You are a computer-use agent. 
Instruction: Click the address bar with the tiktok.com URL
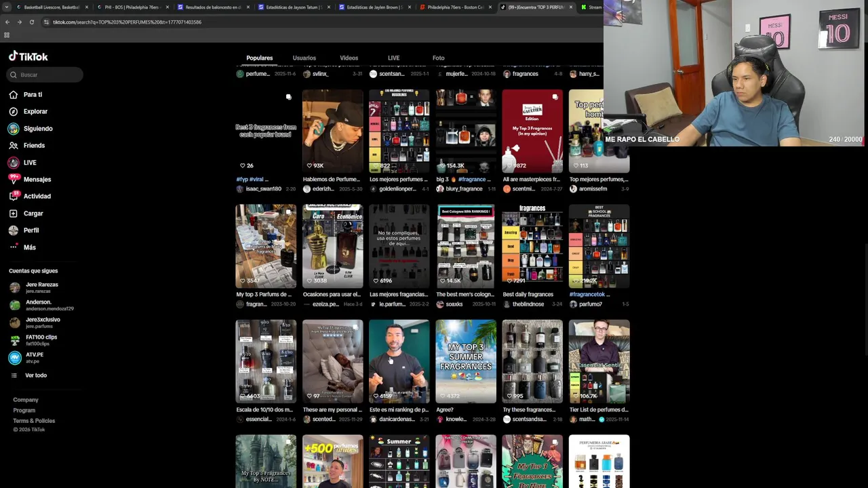(x=319, y=22)
